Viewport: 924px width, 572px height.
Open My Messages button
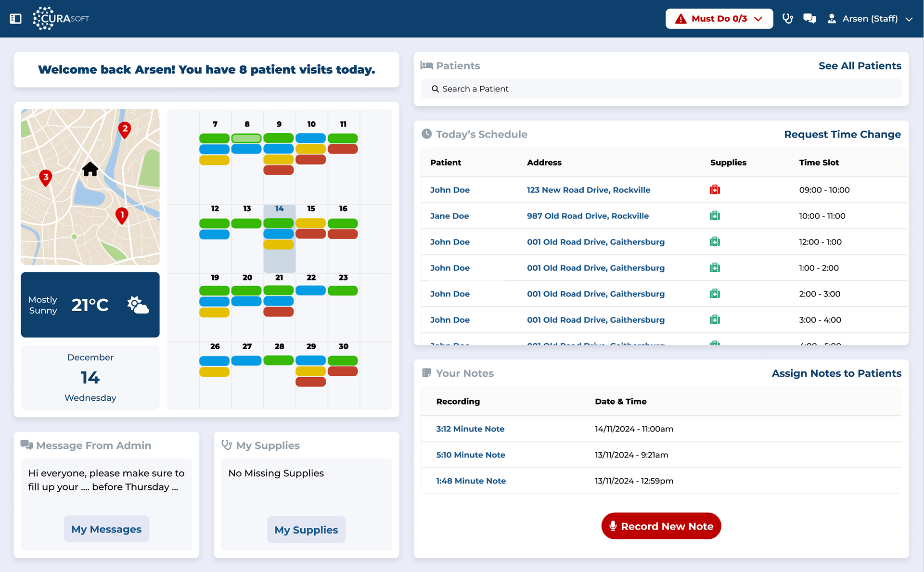point(106,529)
